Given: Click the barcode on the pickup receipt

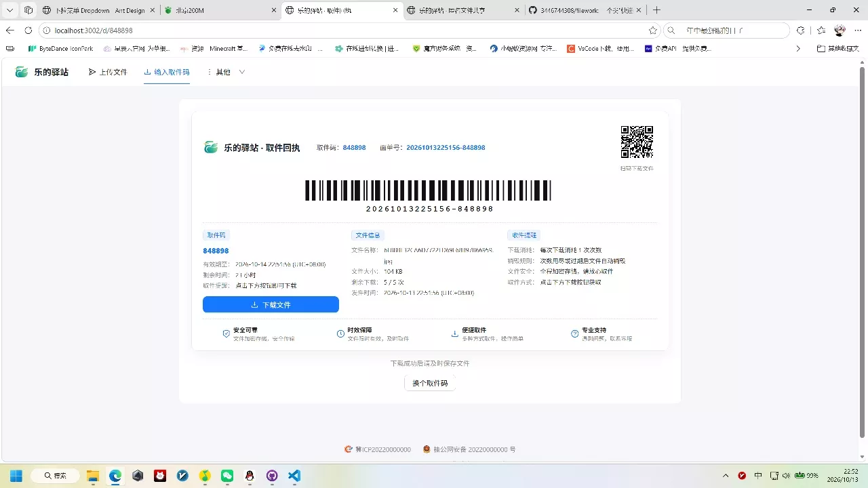Looking at the screenshot, I should click(x=428, y=190).
